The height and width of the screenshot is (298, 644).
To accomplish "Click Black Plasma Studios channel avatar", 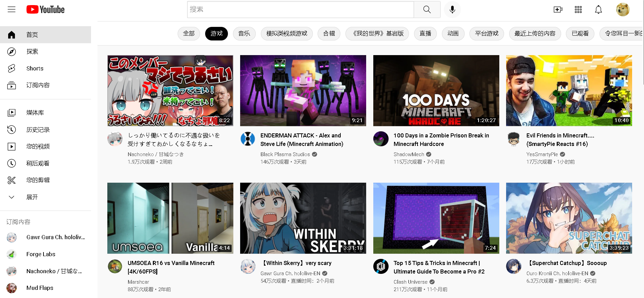I will pyautogui.click(x=248, y=139).
